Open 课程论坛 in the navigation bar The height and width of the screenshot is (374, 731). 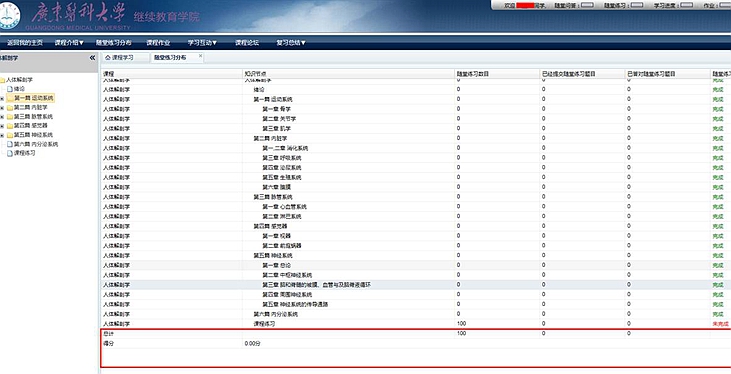pyautogui.click(x=247, y=42)
